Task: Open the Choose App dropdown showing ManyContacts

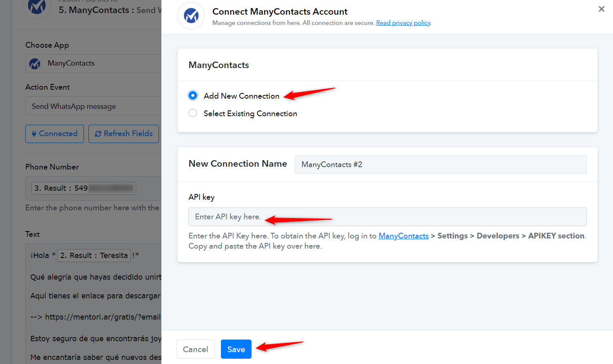Action: click(93, 64)
